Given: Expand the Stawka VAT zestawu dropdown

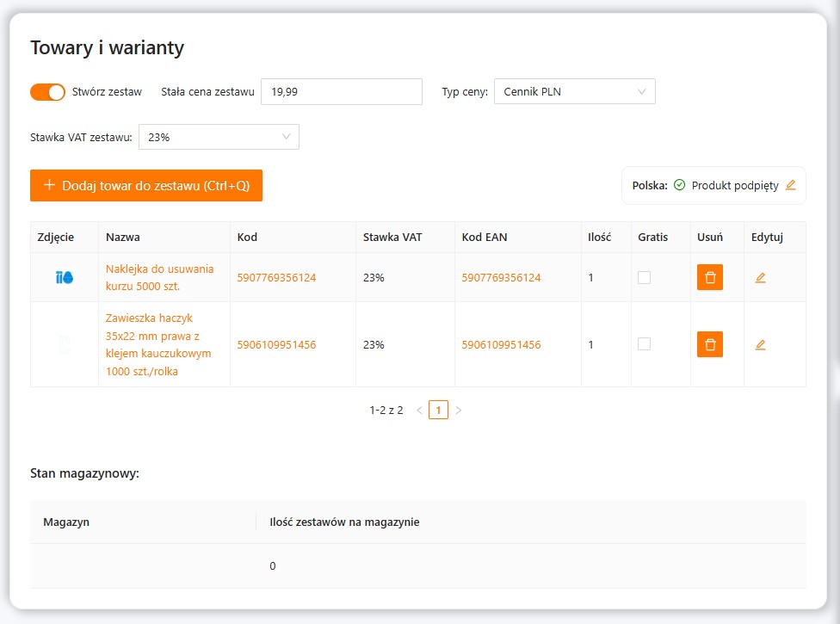Looking at the screenshot, I should point(219,137).
